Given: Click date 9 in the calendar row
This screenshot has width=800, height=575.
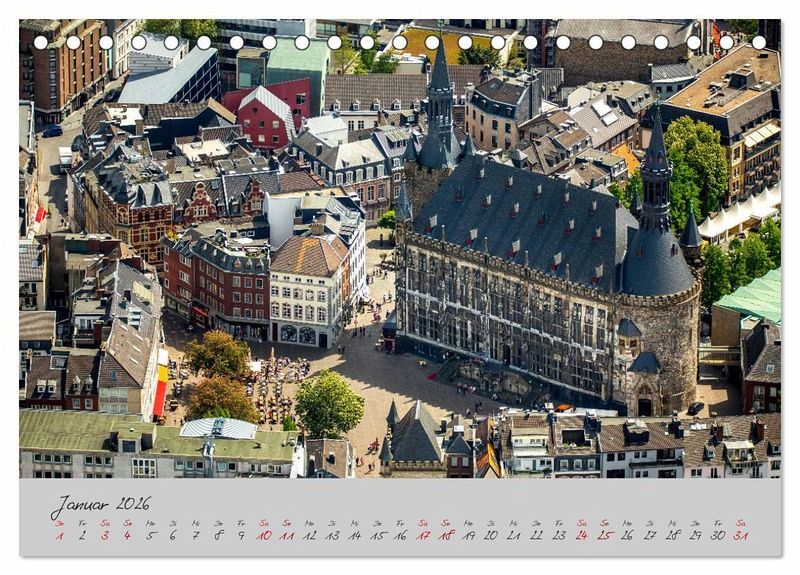Looking at the screenshot, I should (241, 536).
